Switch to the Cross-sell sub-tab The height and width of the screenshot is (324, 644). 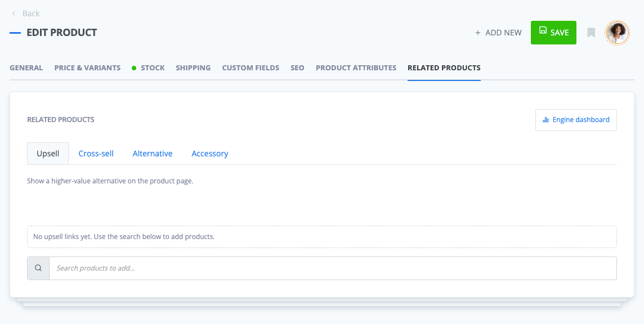coord(96,154)
